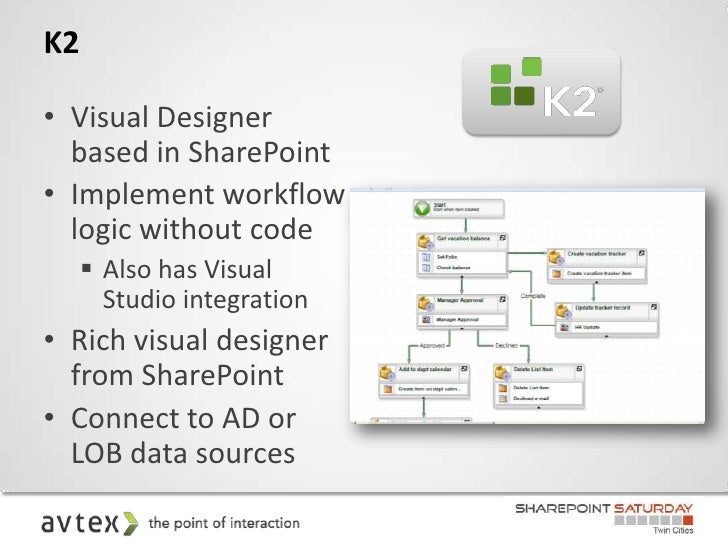Click the Update tracker record title
The image size is (728, 546).
tap(602, 308)
